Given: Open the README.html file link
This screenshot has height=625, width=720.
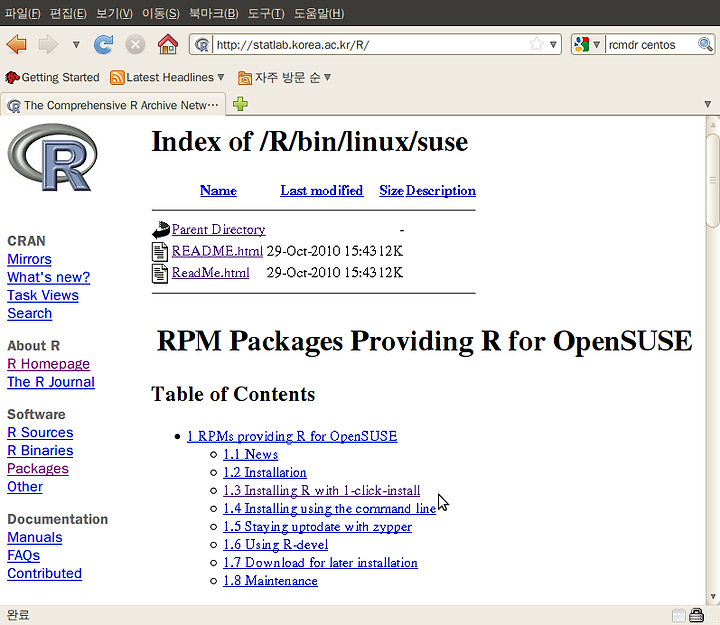Looking at the screenshot, I should click(x=217, y=251).
